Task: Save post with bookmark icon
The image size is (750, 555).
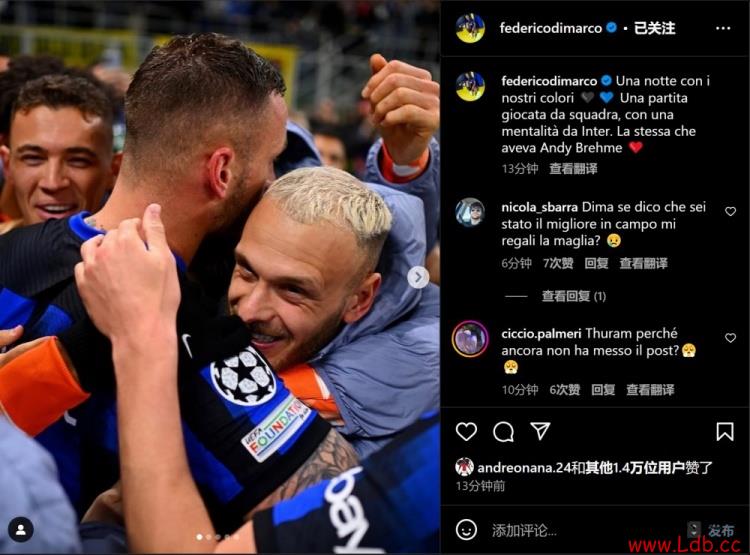Action: [x=725, y=432]
